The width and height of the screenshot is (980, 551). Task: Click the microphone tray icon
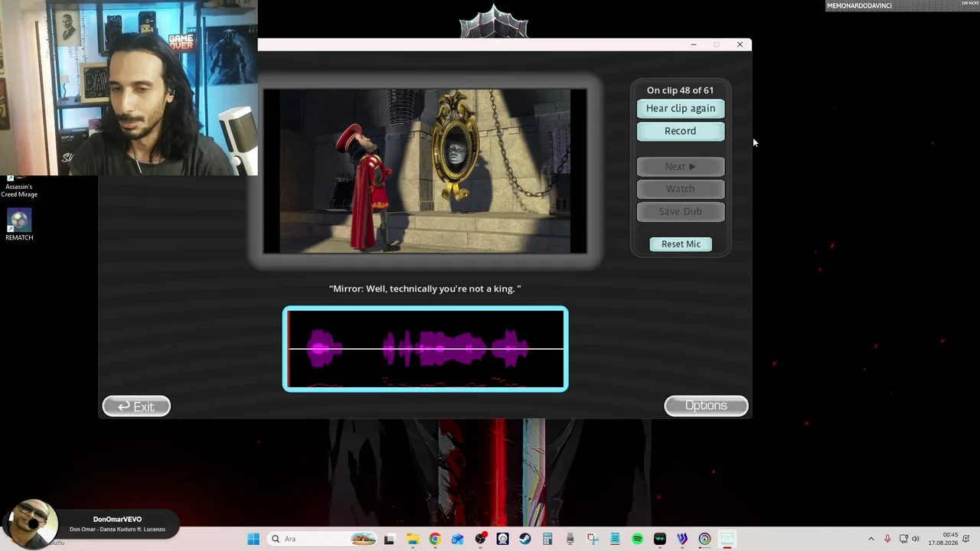pos(887,539)
